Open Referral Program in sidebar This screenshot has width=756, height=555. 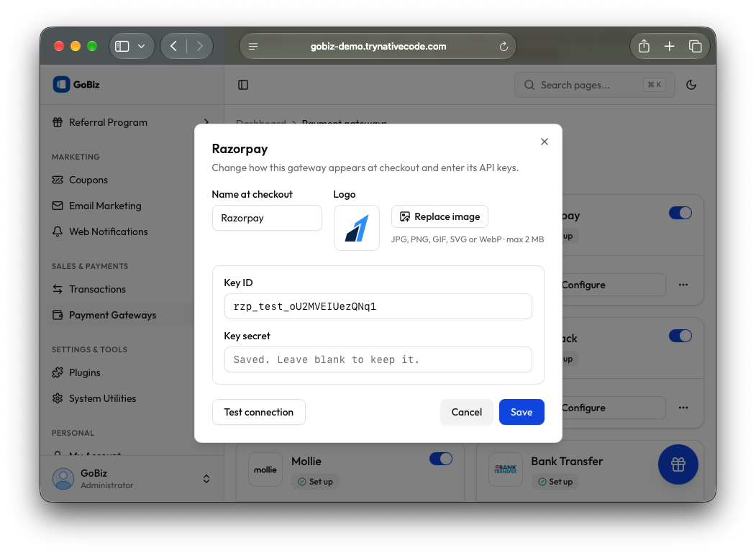tap(108, 122)
